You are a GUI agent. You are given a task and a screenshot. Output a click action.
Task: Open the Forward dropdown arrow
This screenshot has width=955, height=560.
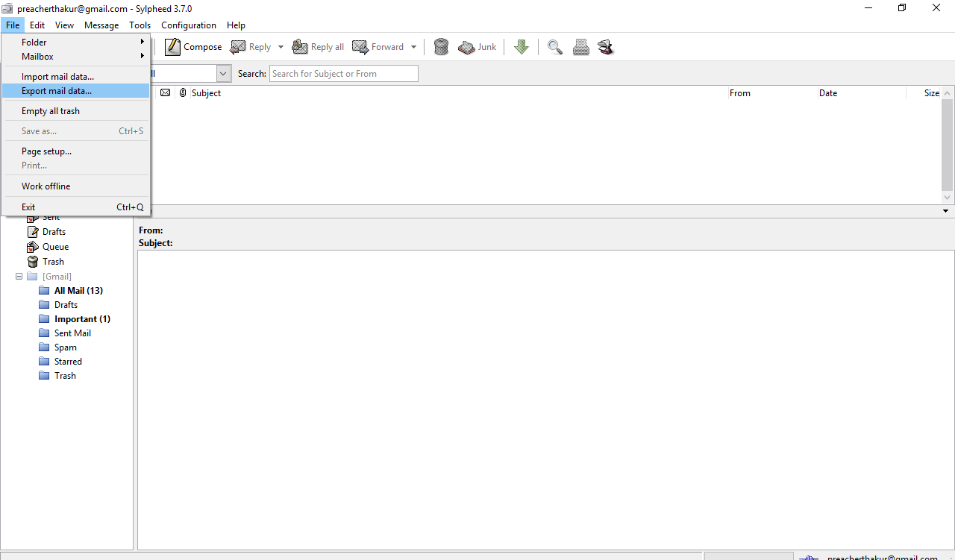click(x=413, y=47)
